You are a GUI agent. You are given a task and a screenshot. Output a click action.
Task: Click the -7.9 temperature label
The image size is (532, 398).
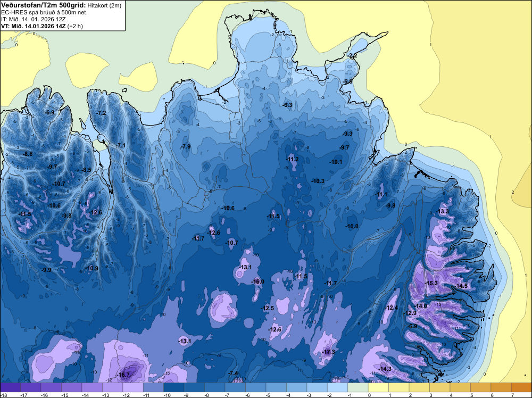pos(186,146)
